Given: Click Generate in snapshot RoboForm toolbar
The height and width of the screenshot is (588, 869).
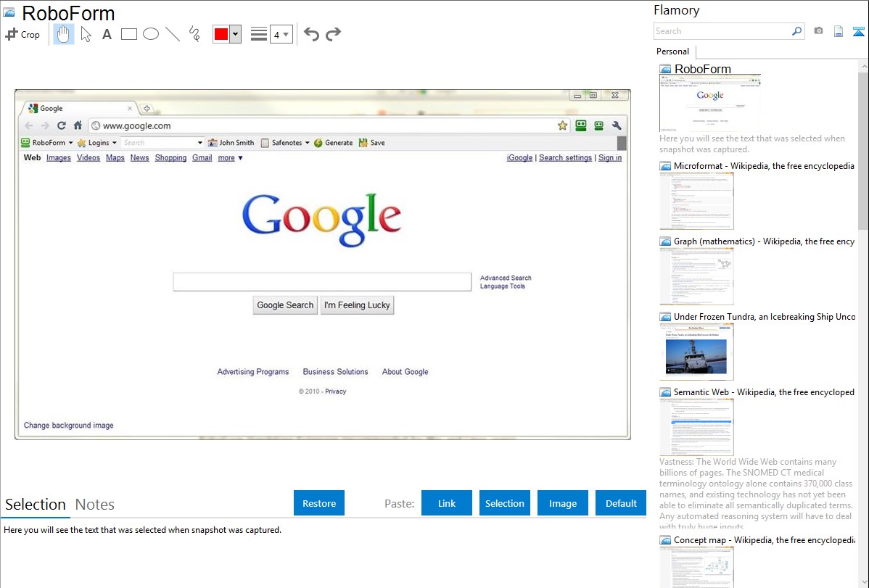Looking at the screenshot, I should coord(333,142).
